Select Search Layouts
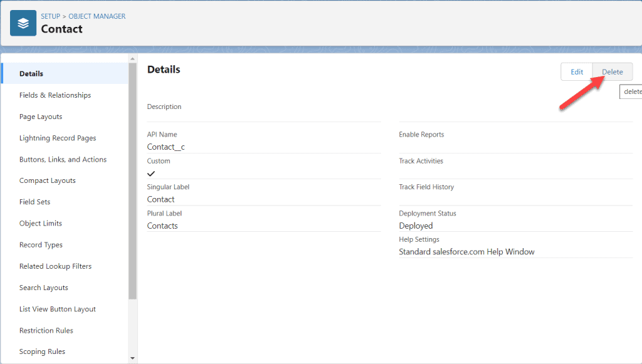This screenshot has width=642, height=364. (x=43, y=288)
